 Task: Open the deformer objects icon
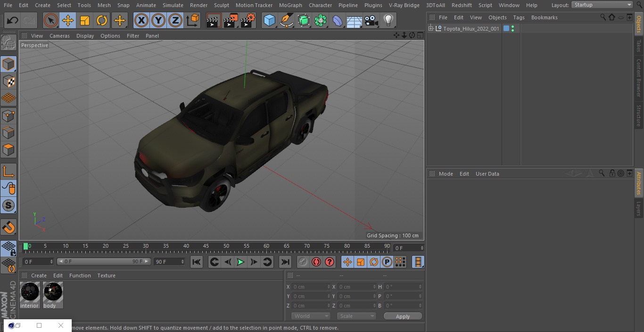click(x=338, y=21)
